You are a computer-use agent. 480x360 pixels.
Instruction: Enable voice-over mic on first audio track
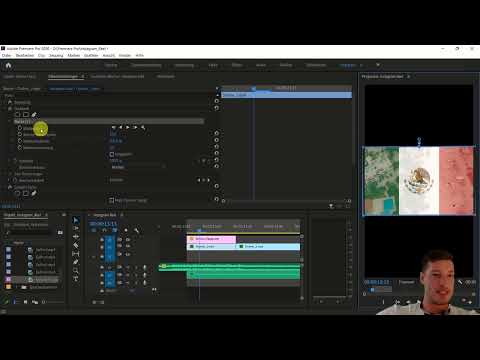point(144,267)
